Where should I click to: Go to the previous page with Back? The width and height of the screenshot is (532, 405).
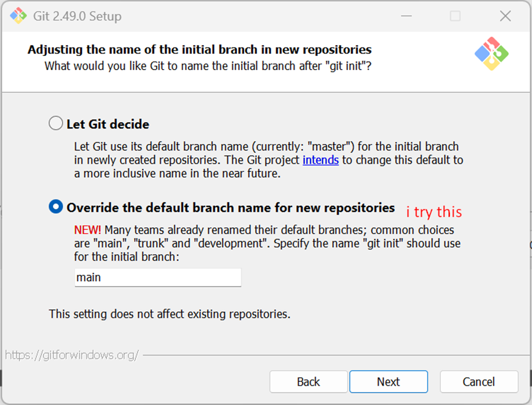click(308, 382)
